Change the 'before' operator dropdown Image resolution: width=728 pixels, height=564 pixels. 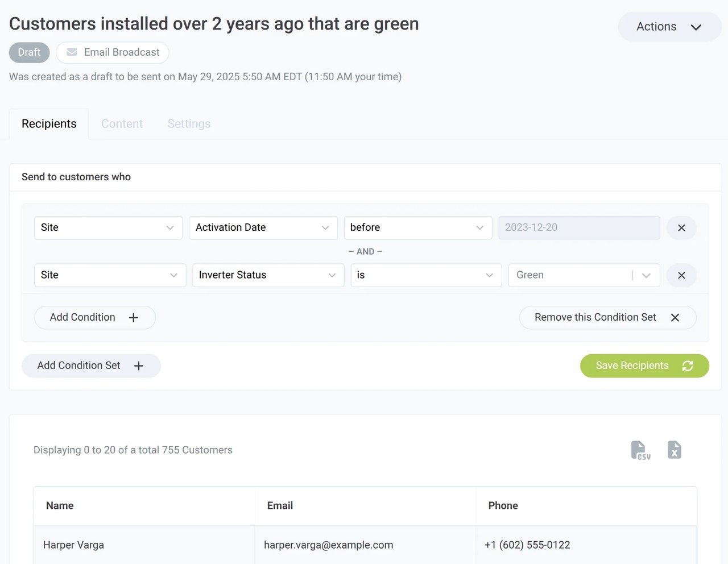coord(418,227)
